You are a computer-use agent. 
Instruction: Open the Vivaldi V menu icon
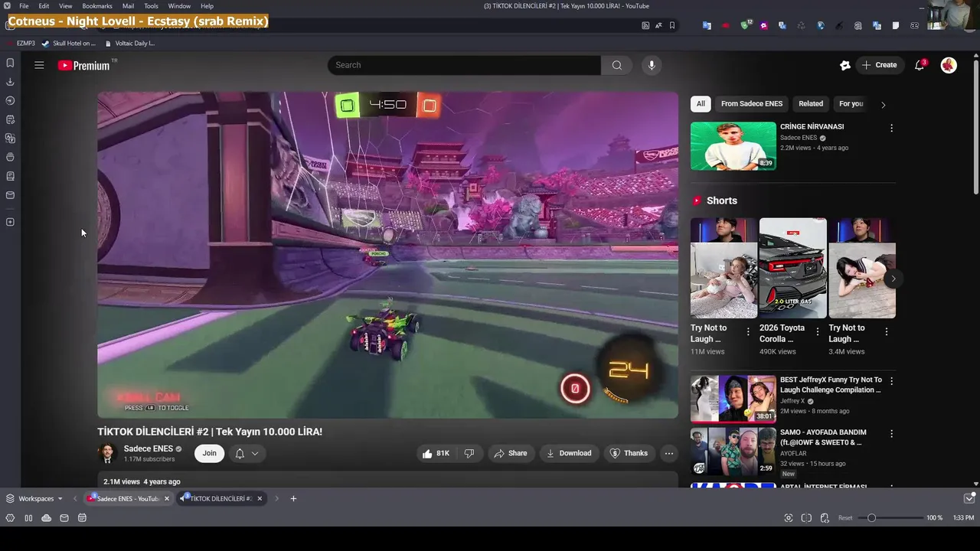pos(7,6)
